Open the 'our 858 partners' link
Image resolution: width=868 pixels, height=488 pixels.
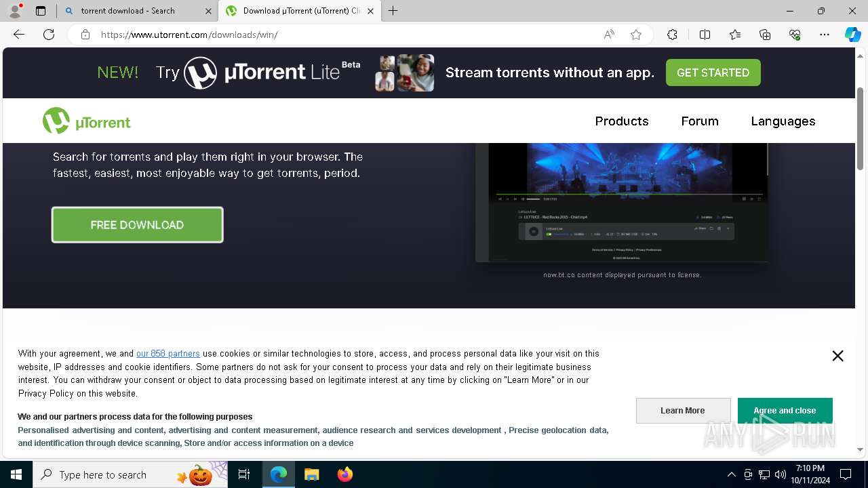pos(167,354)
